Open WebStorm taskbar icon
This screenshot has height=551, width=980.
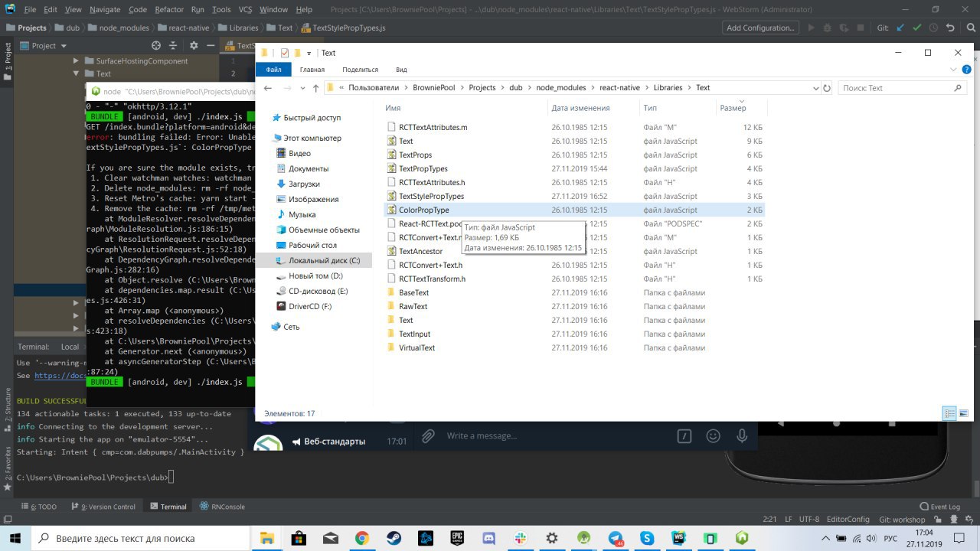coord(678,538)
